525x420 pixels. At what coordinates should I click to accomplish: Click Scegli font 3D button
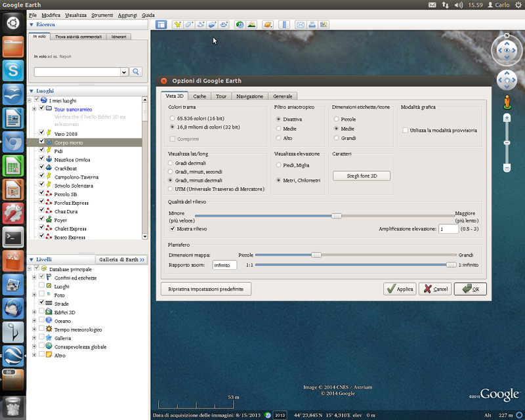pyautogui.click(x=362, y=176)
